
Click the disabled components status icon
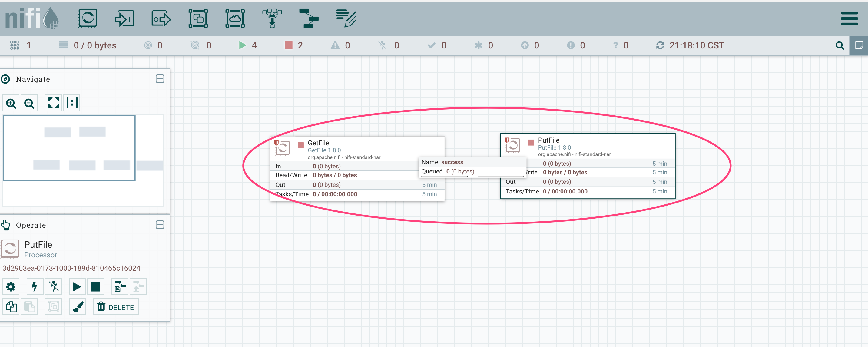(383, 45)
